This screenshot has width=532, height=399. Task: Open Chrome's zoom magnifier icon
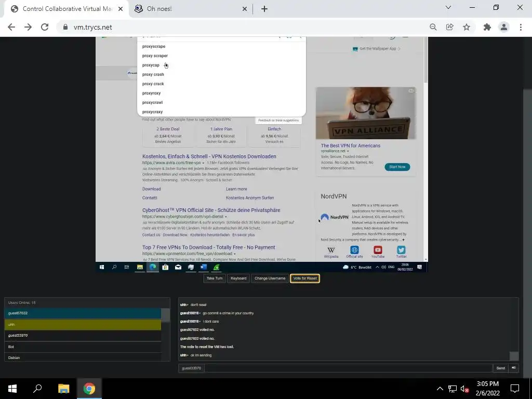click(x=433, y=27)
